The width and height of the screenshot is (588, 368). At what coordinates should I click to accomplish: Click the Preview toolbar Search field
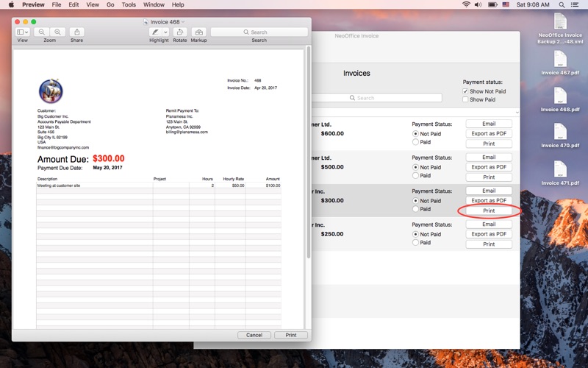[x=259, y=32]
